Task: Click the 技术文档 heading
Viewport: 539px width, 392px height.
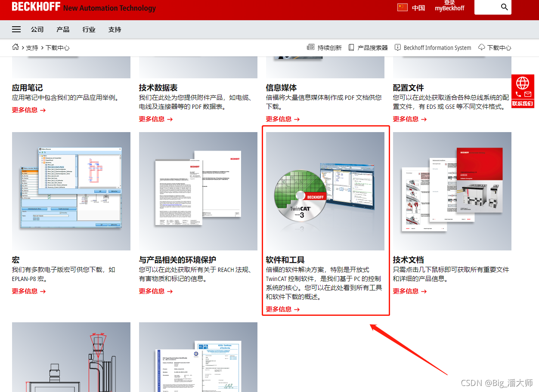Action: [409, 260]
